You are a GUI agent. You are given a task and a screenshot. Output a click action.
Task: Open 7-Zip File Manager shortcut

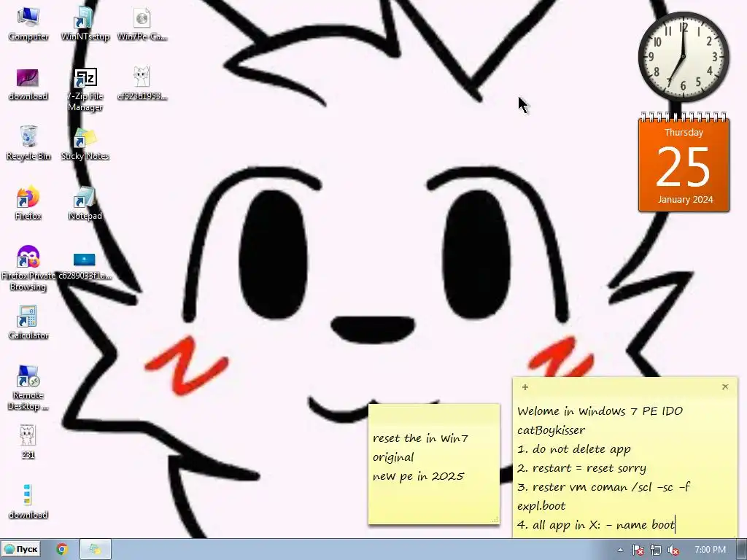click(85, 90)
